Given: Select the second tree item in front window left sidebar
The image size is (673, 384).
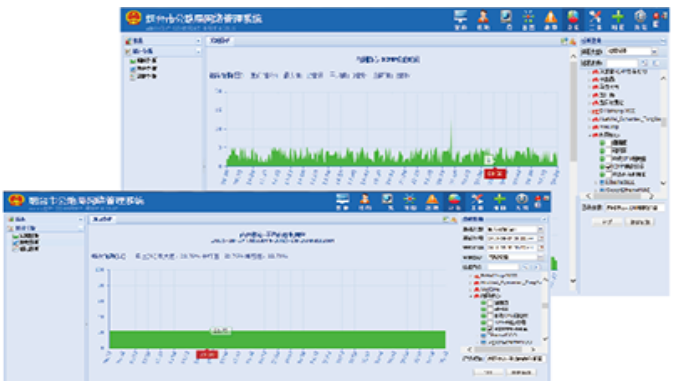Looking at the screenshot, I should [x=29, y=242].
